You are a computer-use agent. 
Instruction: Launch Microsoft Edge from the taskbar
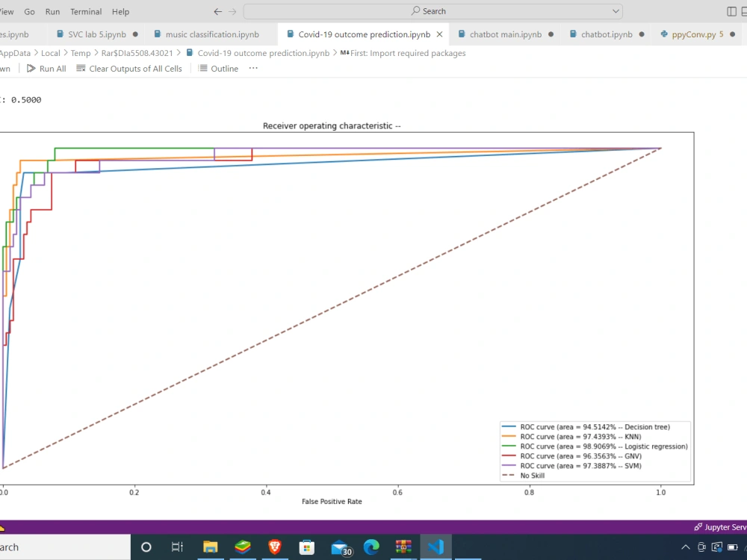click(371, 547)
